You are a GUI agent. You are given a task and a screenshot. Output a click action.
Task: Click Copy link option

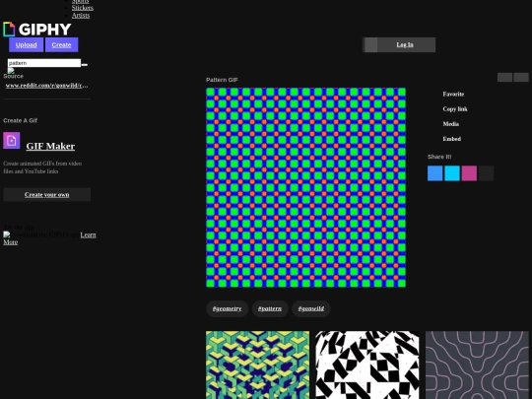pos(455,109)
